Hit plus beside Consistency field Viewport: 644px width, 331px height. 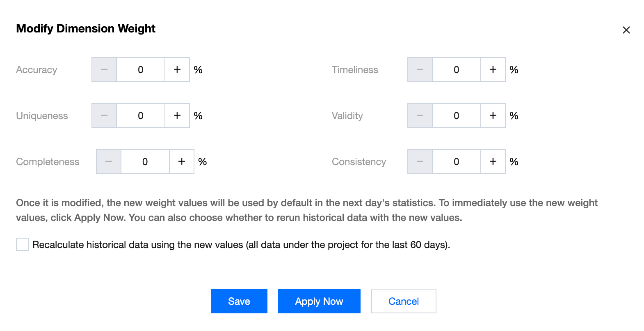(493, 162)
